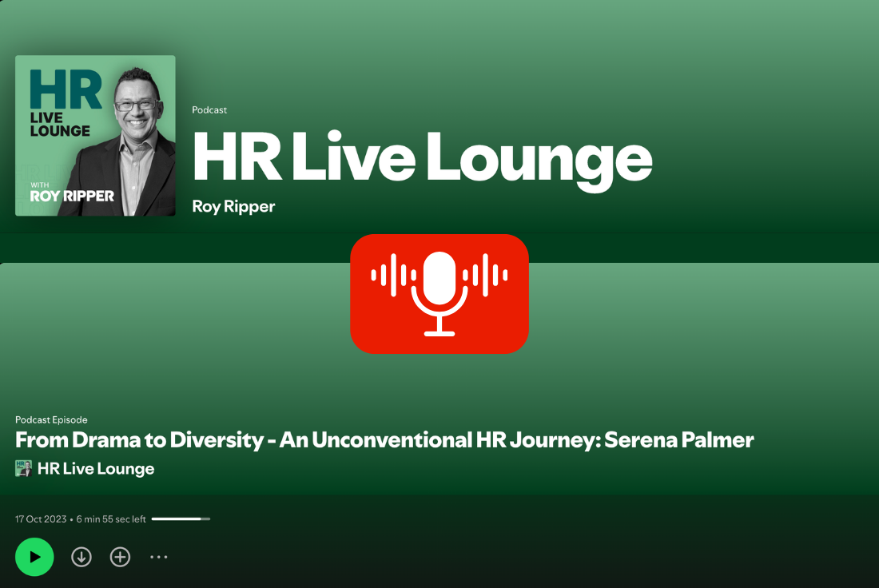This screenshot has width=879, height=588.
Task: Open the episode title From Drama to Diversity
Action: (384, 440)
